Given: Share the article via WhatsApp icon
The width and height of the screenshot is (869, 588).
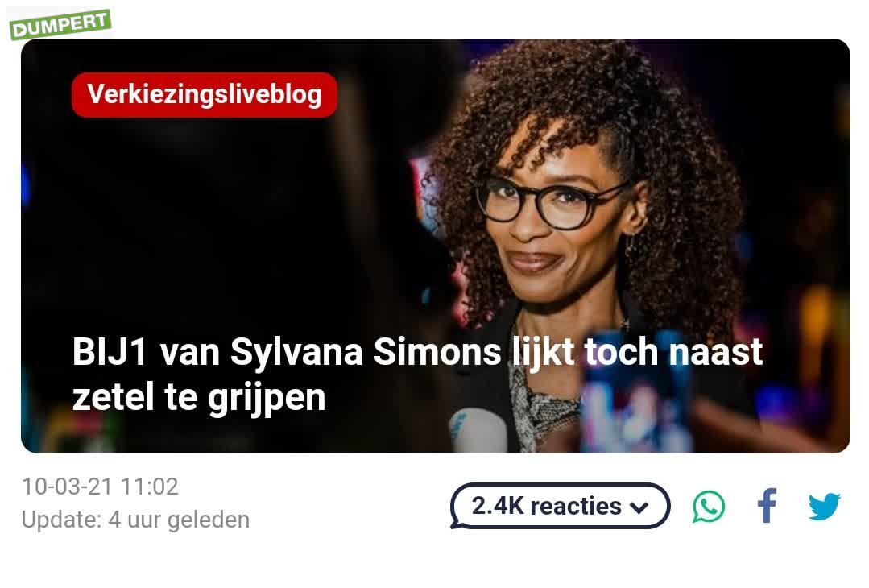Looking at the screenshot, I should click(x=708, y=506).
